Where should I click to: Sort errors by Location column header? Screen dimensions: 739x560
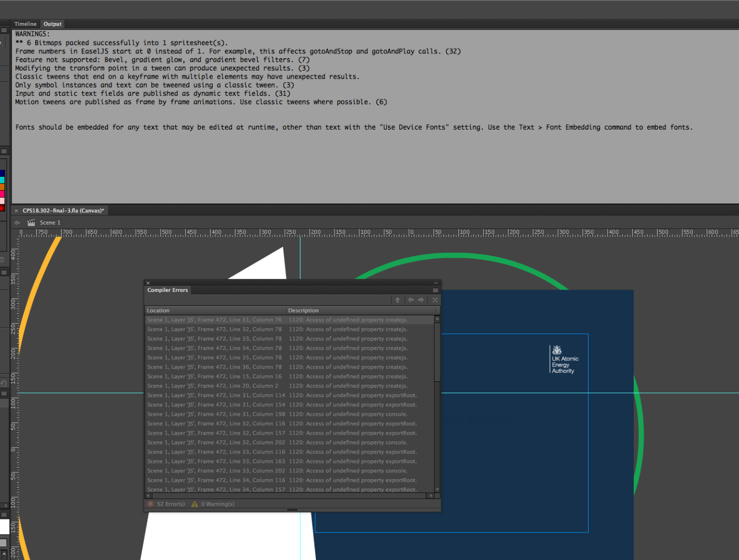click(216, 311)
